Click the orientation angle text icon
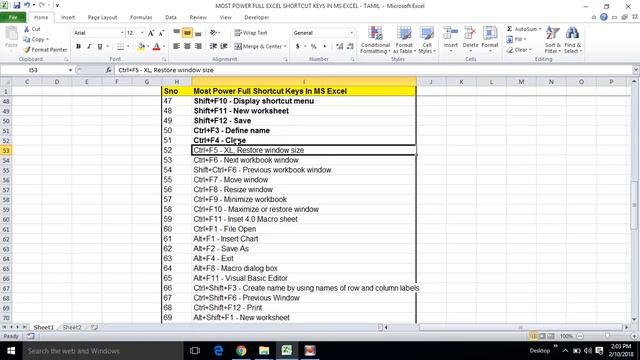The width and height of the screenshot is (640, 360). [x=213, y=33]
